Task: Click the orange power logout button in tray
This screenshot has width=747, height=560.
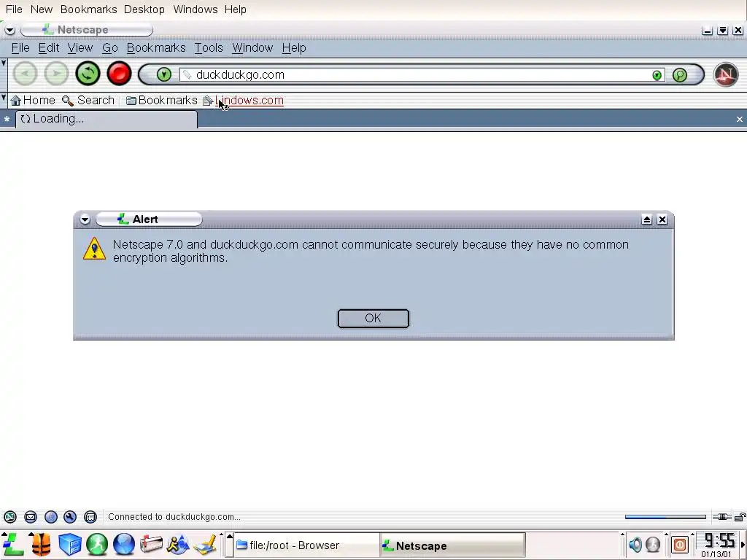Action: 680,544
